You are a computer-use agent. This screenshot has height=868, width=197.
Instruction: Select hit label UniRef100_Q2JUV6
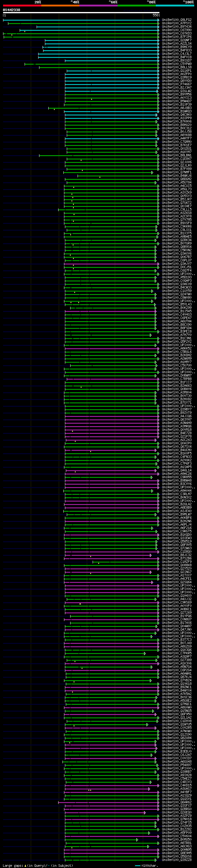pos(177,162)
